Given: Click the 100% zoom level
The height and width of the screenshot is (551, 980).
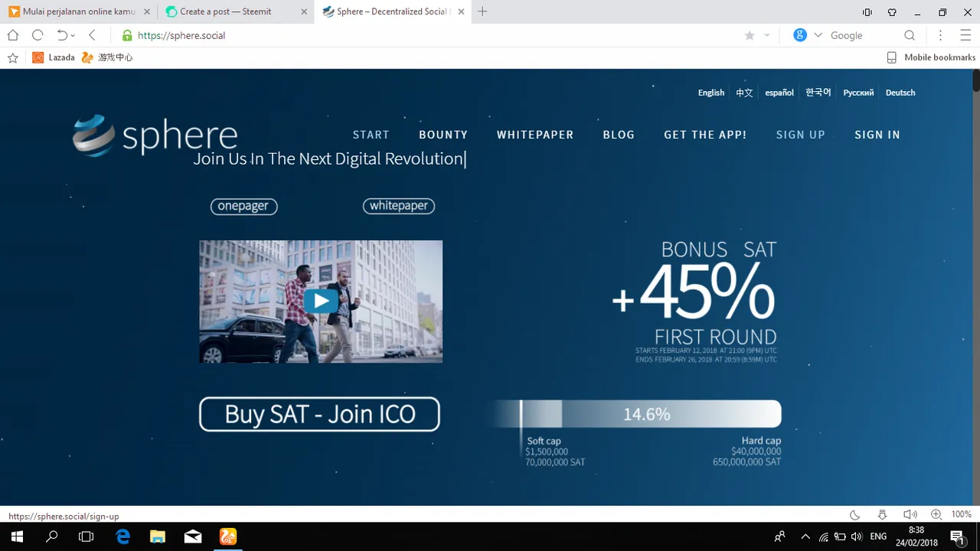Looking at the screenshot, I should click(961, 515).
